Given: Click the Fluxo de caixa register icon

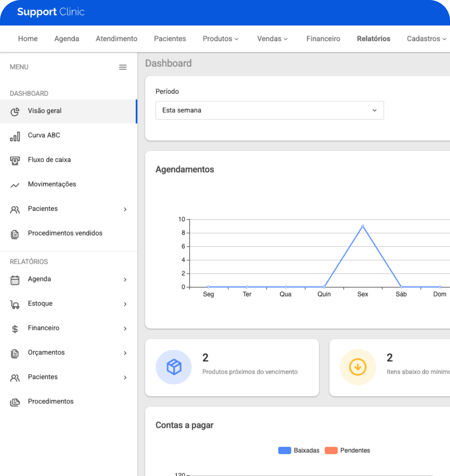Looking at the screenshot, I should [x=15, y=161].
